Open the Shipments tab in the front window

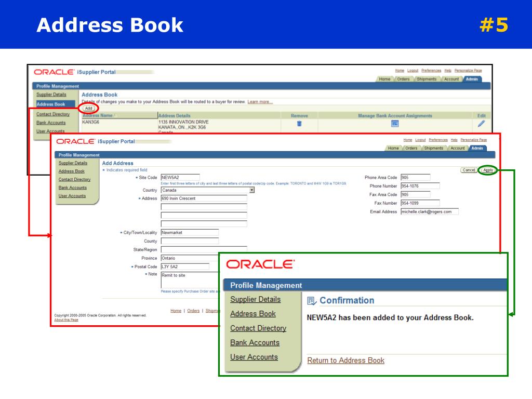(x=433, y=148)
